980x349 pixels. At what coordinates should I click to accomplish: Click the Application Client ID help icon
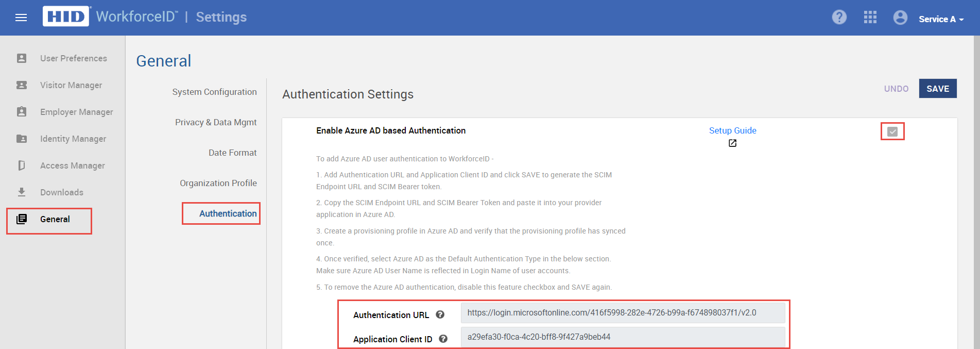pyautogui.click(x=443, y=339)
